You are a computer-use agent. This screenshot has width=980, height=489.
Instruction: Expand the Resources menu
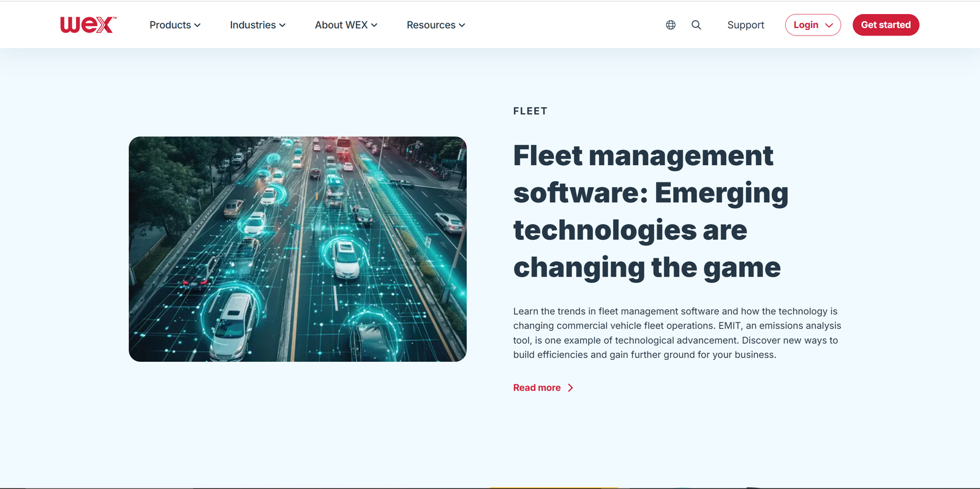click(x=435, y=25)
